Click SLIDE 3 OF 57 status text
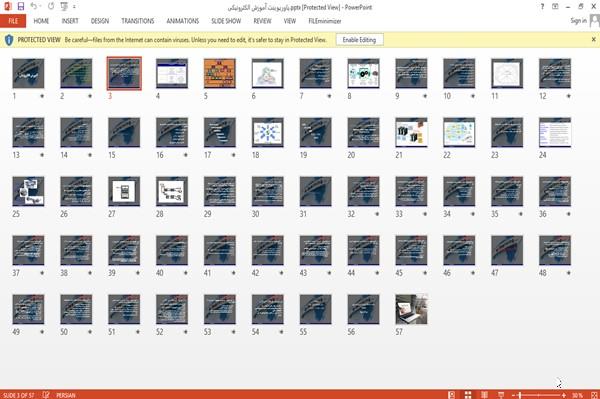This screenshot has height=399, width=600. 18,395
